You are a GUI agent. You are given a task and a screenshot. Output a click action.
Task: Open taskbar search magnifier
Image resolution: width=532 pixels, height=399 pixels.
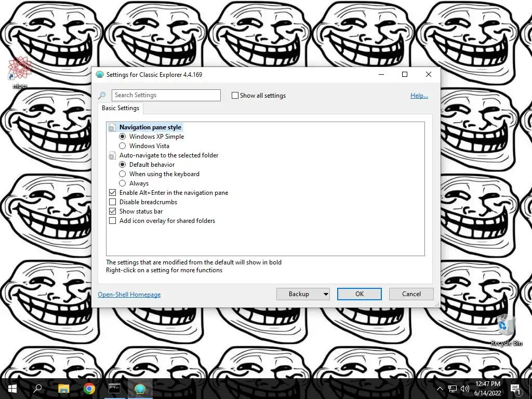[x=37, y=388]
